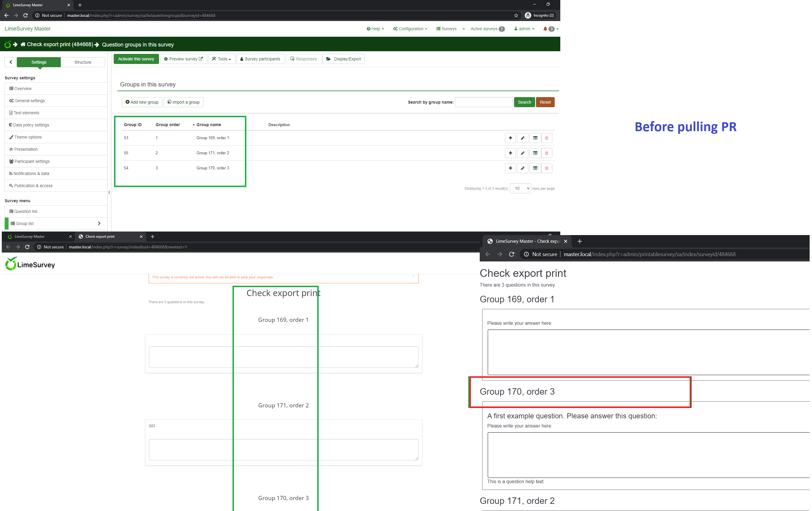This screenshot has height=511, width=812.
Task: Expand the Tools dropdown menu
Action: (x=222, y=59)
